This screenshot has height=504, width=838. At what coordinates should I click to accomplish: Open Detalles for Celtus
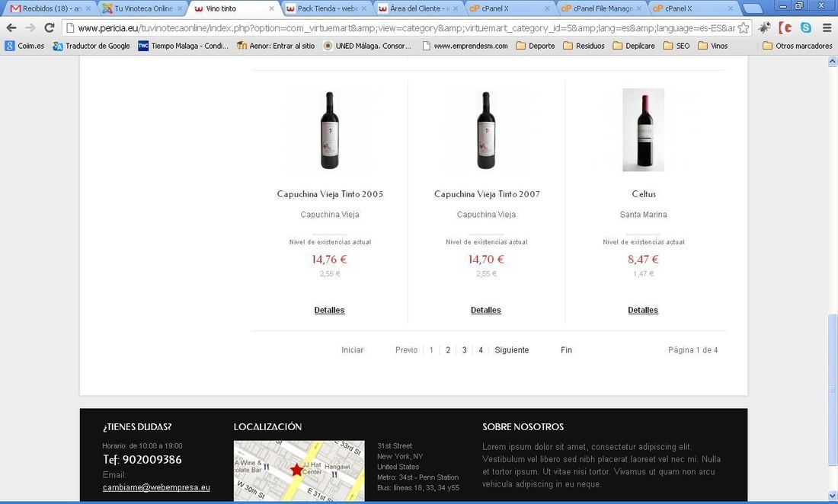tap(643, 310)
